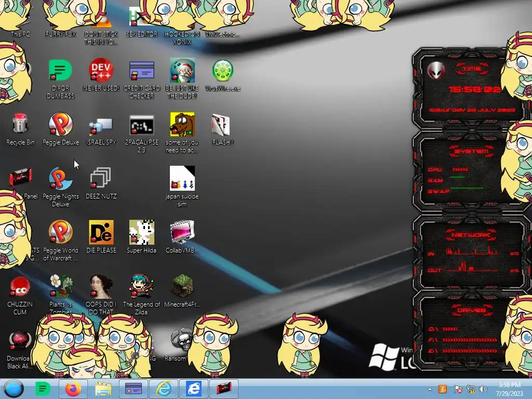Open the This PC shortcut
The width and height of the screenshot is (532, 399).
[20, 34]
